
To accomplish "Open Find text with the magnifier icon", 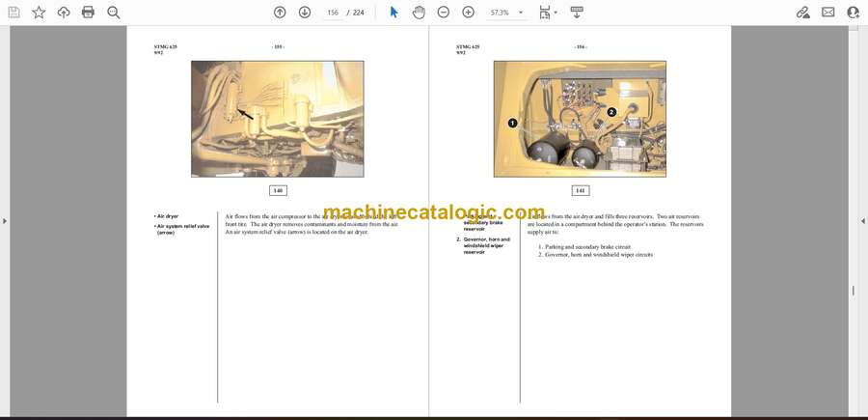I will (114, 13).
